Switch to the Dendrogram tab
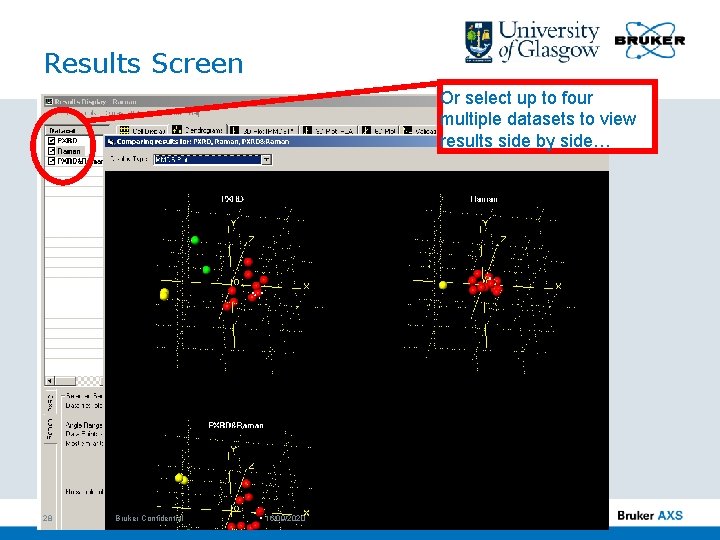 (x=198, y=130)
